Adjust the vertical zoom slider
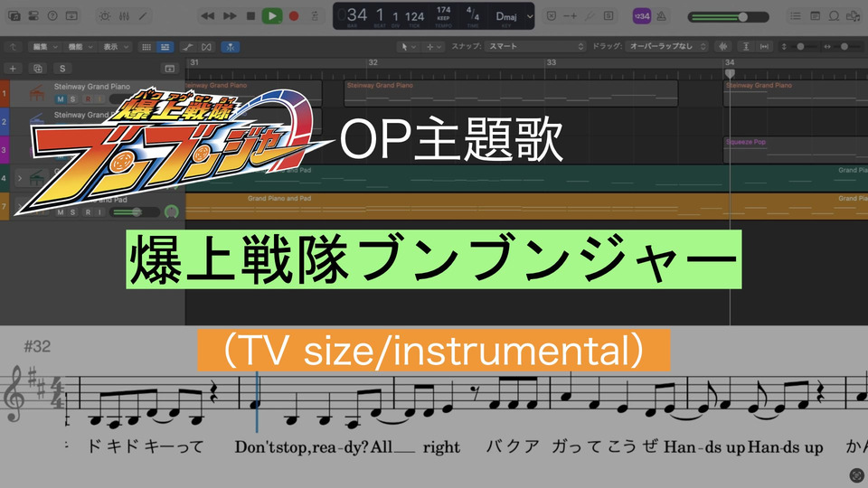 click(x=800, y=47)
